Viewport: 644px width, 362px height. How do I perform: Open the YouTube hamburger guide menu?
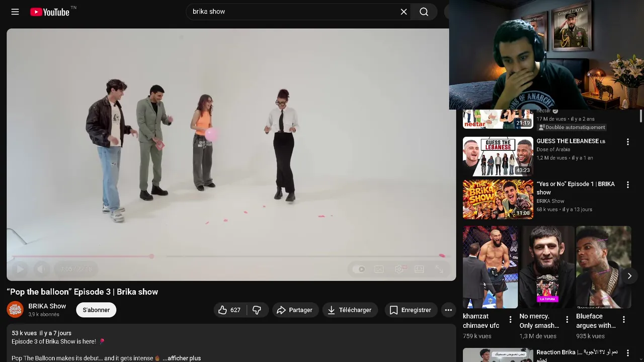(15, 12)
